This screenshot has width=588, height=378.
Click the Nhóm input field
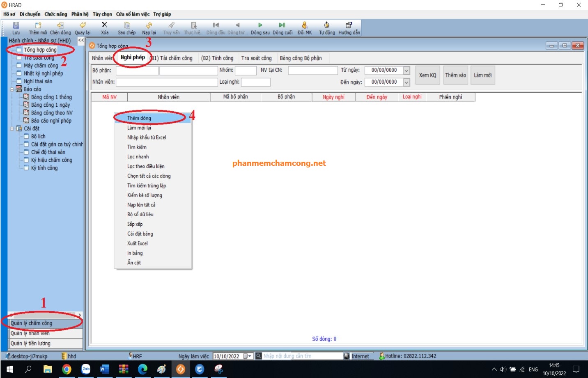pyautogui.click(x=246, y=71)
